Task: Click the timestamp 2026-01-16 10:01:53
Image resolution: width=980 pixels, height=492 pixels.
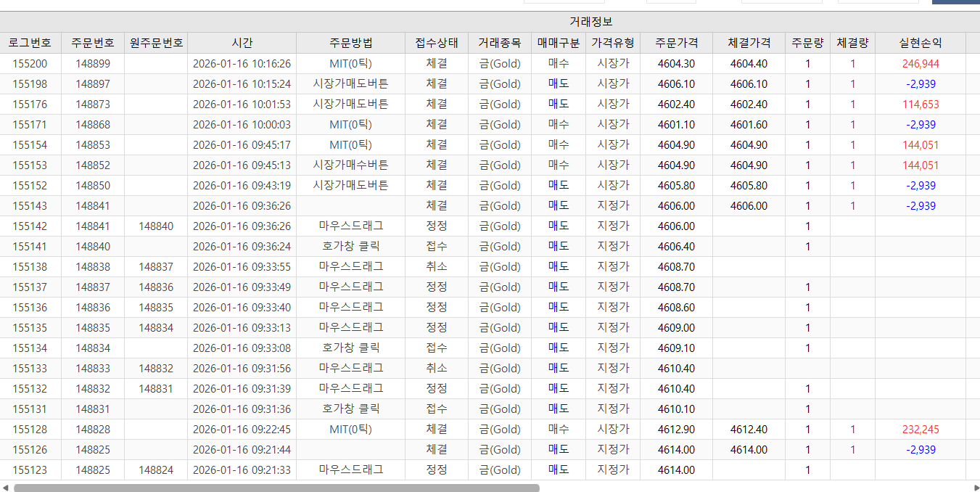Action: pos(242,104)
